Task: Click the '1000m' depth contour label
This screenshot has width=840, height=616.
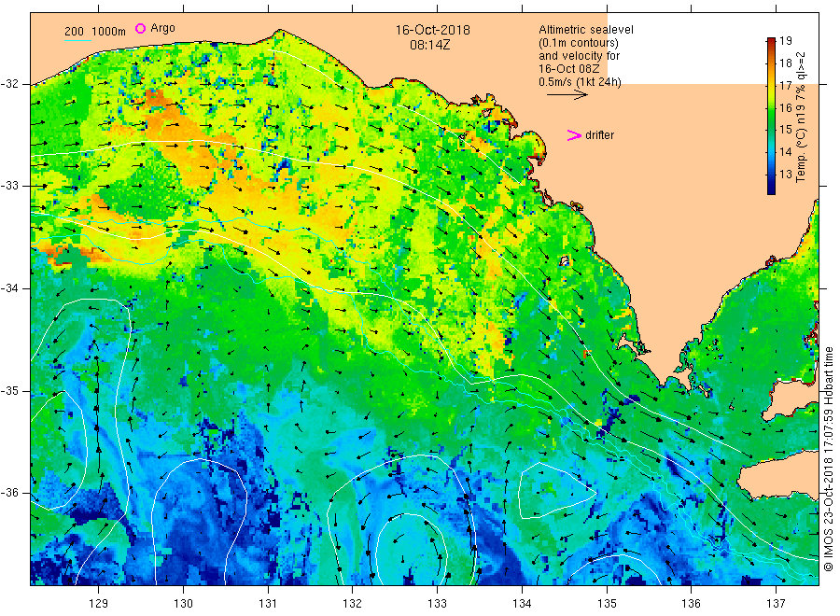Action: (109, 32)
